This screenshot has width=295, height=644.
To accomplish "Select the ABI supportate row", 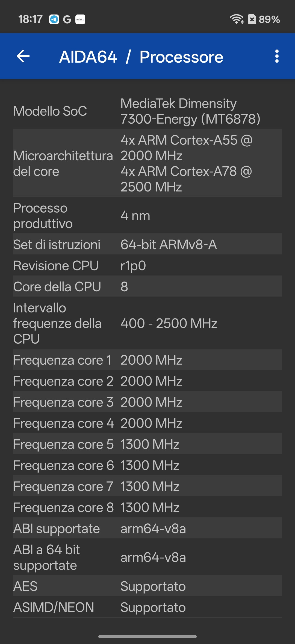I will [147, 528].
